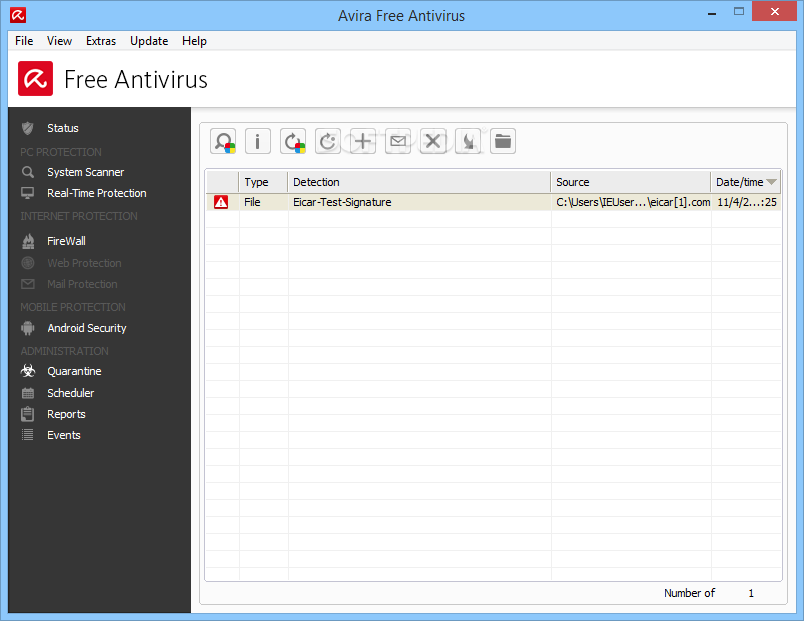Click the Number of count value 1

coord(751,593)
